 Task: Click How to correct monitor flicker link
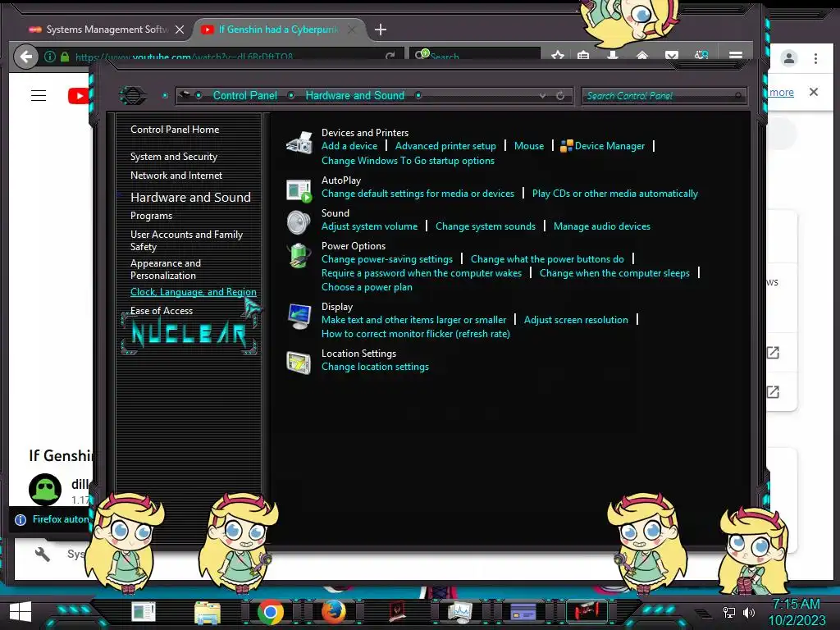click(x=415, y=334)
